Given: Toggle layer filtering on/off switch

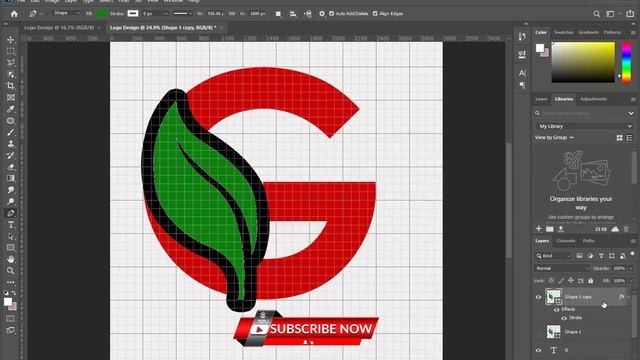Looking at the screenshot, I should 633,254.
